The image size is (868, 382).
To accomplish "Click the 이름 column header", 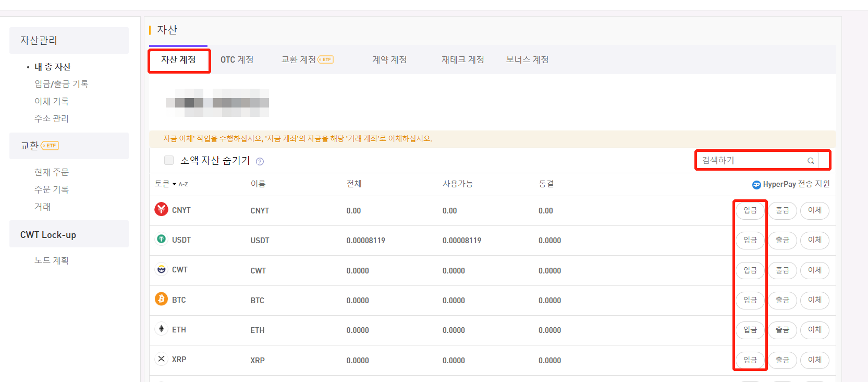I will coord(258,184).
